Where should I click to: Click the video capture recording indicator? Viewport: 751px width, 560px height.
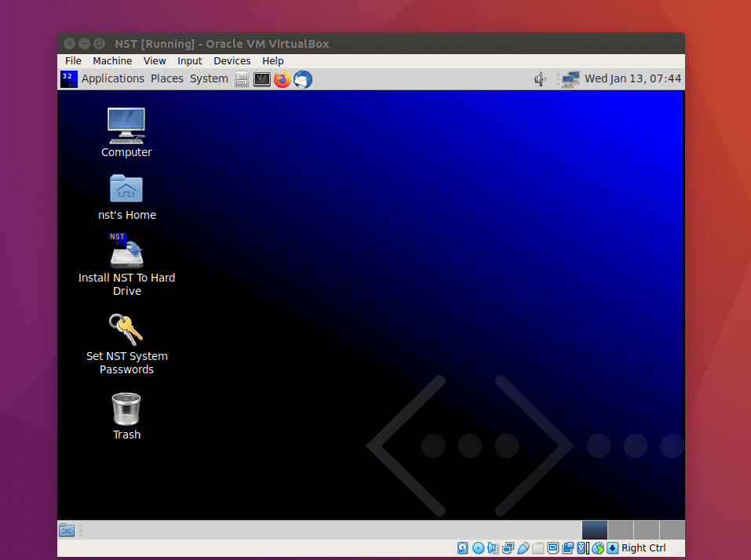click(568, 548)
